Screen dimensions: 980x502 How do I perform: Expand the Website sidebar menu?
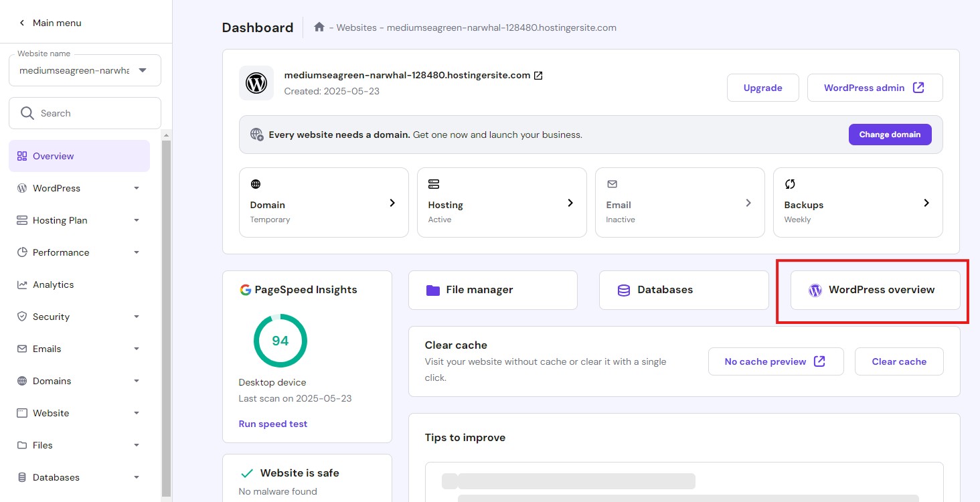137,413
